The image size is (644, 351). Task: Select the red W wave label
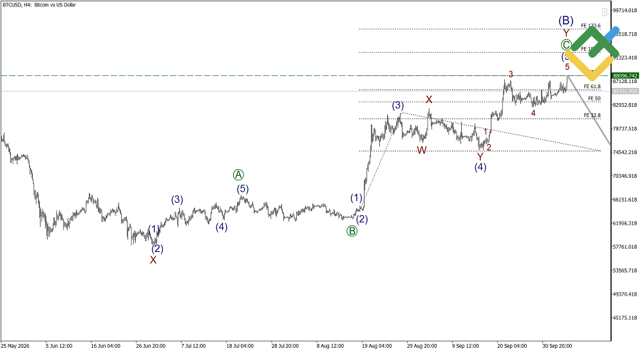tap(422, 150)
